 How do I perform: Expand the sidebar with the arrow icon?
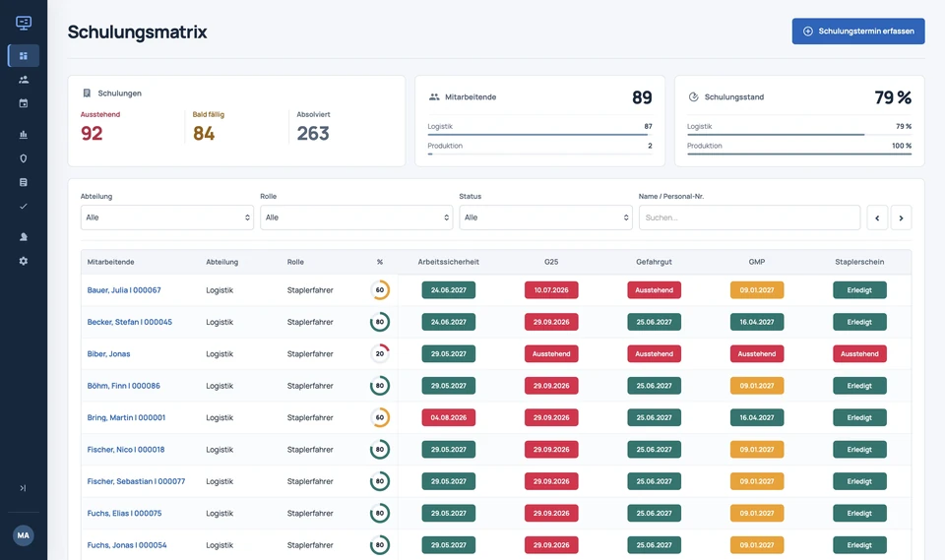[23, 488]
